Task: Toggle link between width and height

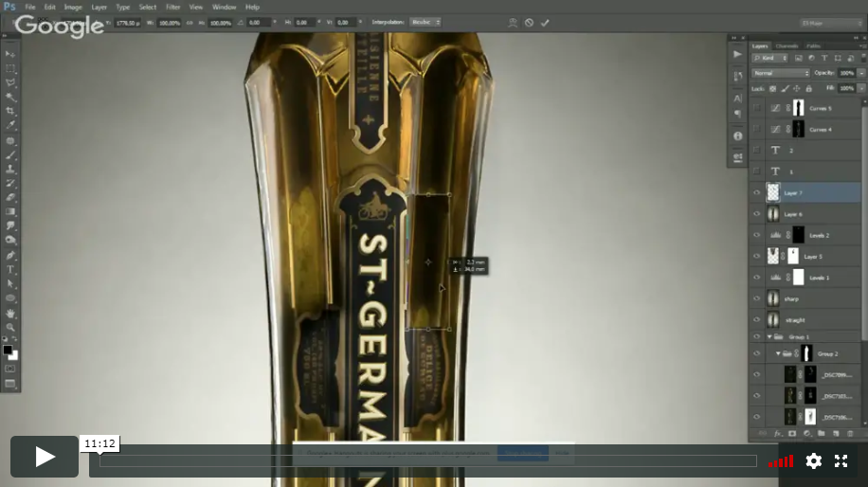Action: [x=190, y=23]
